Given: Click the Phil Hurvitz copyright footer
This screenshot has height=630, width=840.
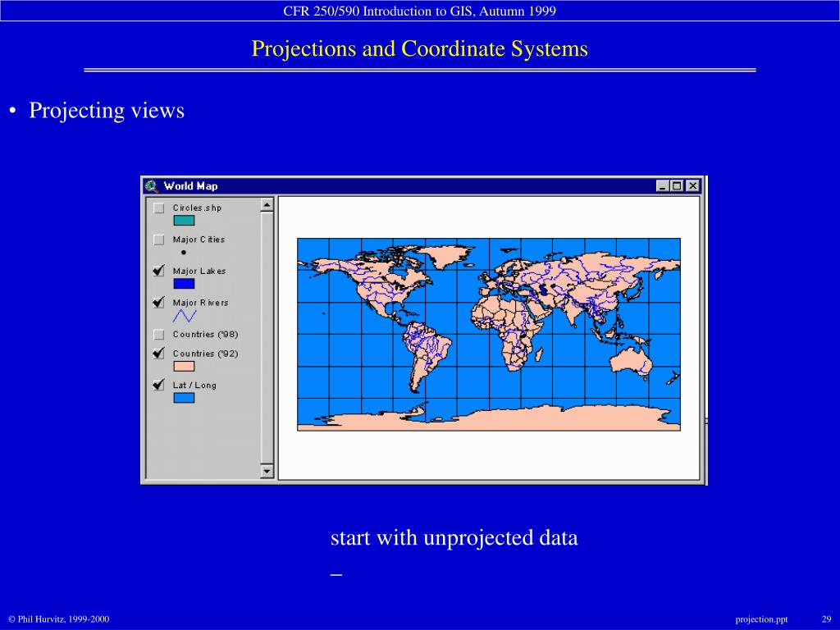Looking at the screenshot, I should 59,619.
